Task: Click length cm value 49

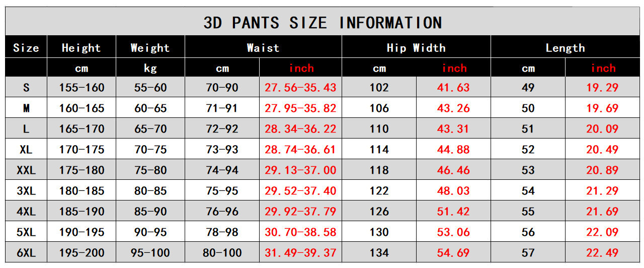Action: pyautogui.click(x=528, y=88)
